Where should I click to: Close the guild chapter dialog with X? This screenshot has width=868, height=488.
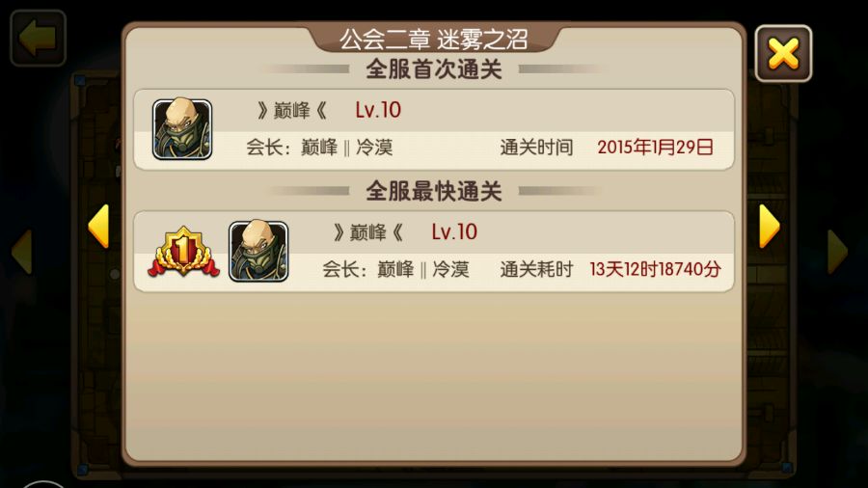[x=783, y=54]
